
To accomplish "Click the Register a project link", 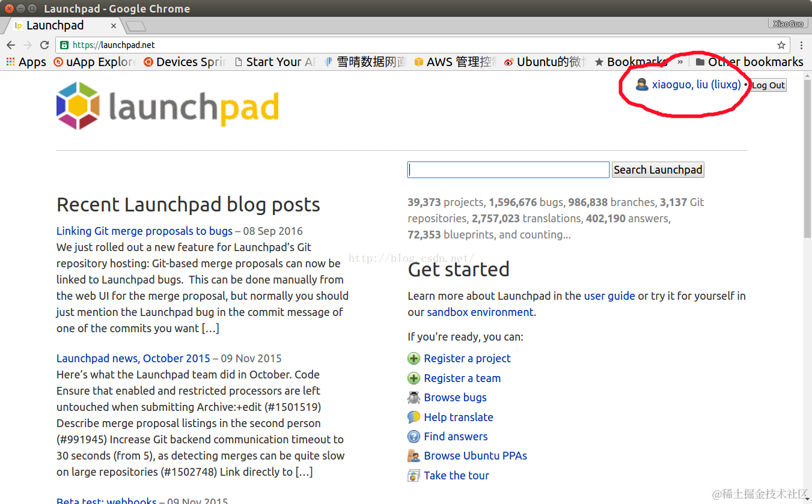I will click(468, 359).
